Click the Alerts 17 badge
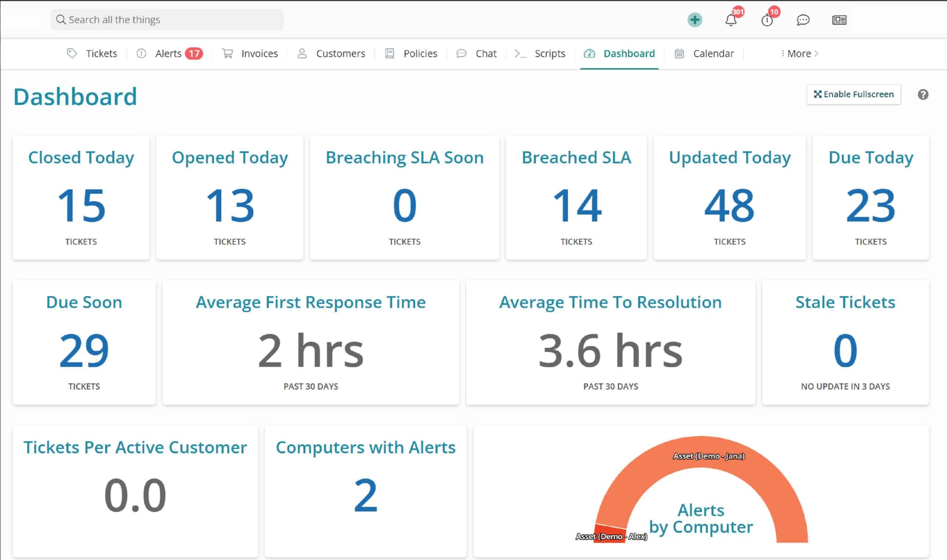Image resolution: width=947 pixels, height=560 pixels. coord(194,54)
